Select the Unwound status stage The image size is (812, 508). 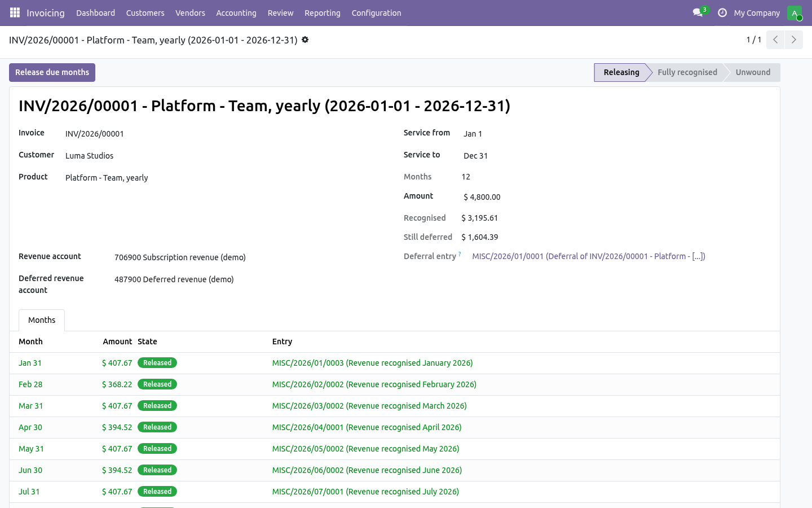click(x=753, y=72)
